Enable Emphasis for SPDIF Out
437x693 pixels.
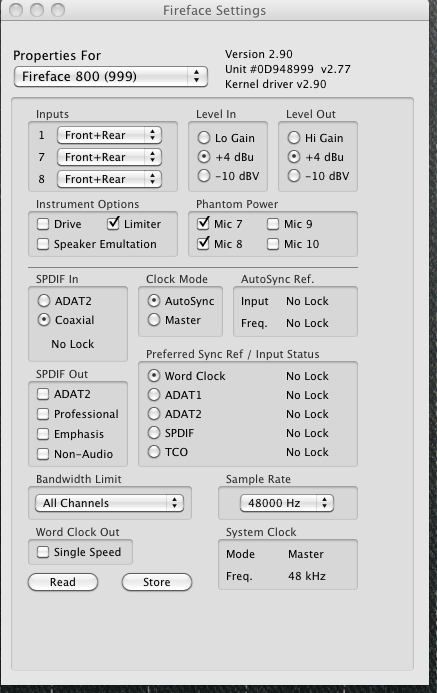point(43,434)
